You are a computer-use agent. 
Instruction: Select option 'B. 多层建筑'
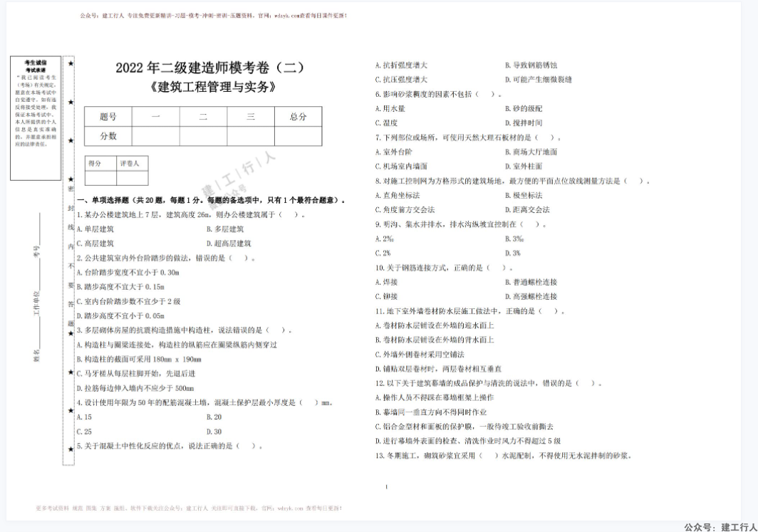(225, 229)
